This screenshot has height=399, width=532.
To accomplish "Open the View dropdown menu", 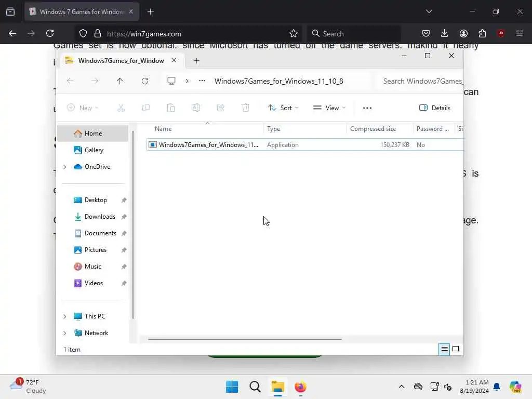I will [329, 108].
